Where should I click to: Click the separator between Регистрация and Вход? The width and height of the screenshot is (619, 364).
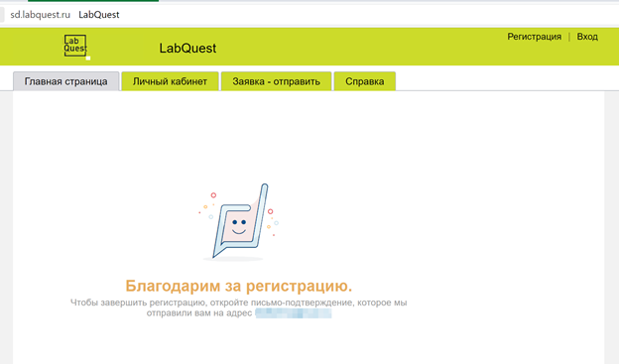[568, 37]
